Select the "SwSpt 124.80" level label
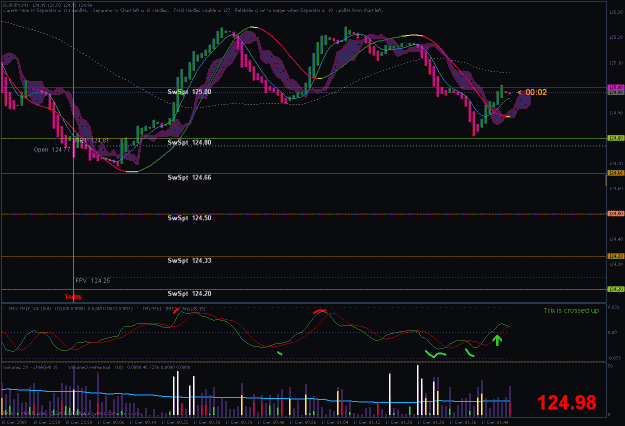 pos(189,142)
